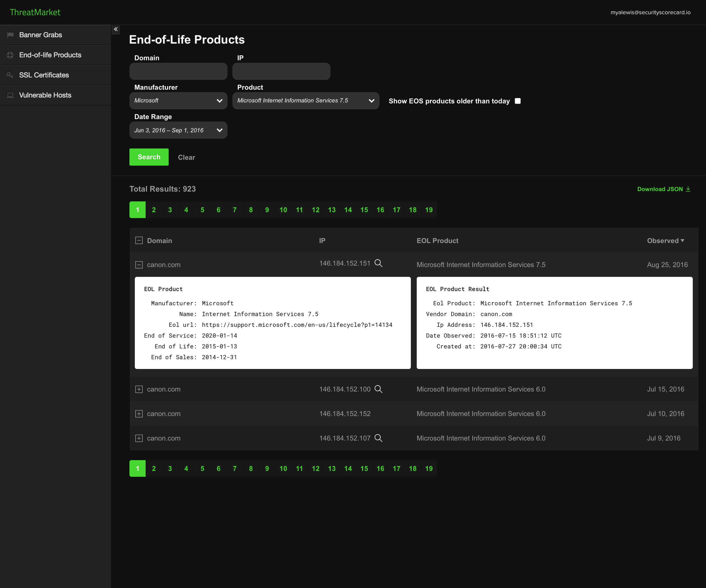Image resolution: width=706 pixels, height=588 pixels.
Task: Sort by the Observed column arrow
Action: (682, 241)
